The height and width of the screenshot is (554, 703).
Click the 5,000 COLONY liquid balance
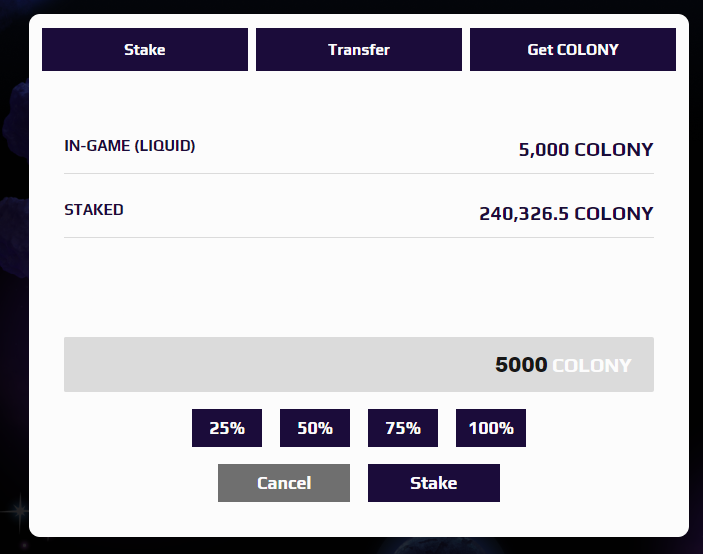coord(586,150)
